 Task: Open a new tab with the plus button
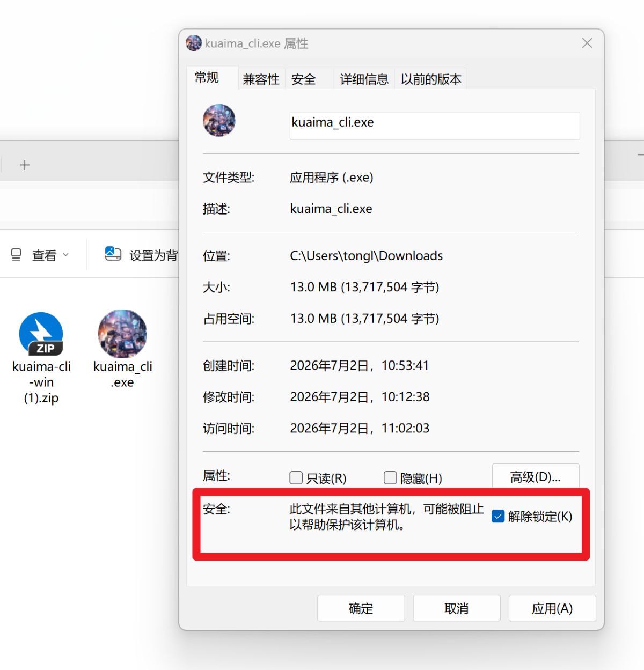click(25, 165)
